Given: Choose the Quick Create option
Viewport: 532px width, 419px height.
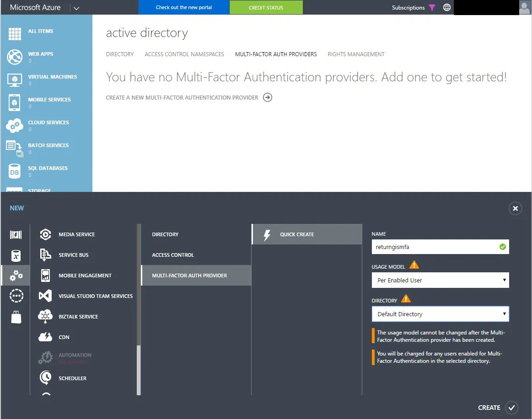Looking at the screenshot, I should [307, 234].
